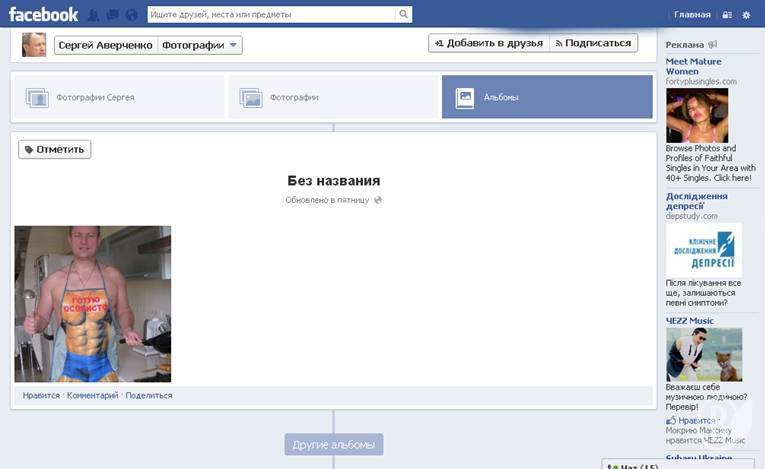Click the Поделиться link below the photo
765x469 pixels.
[x=148, y=395]
